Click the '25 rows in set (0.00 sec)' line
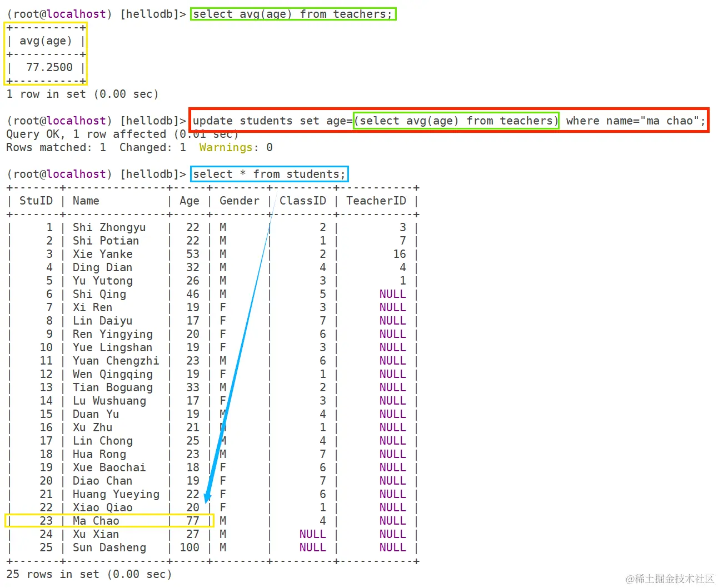Screen dimensions: 718x588 (89, 574)
